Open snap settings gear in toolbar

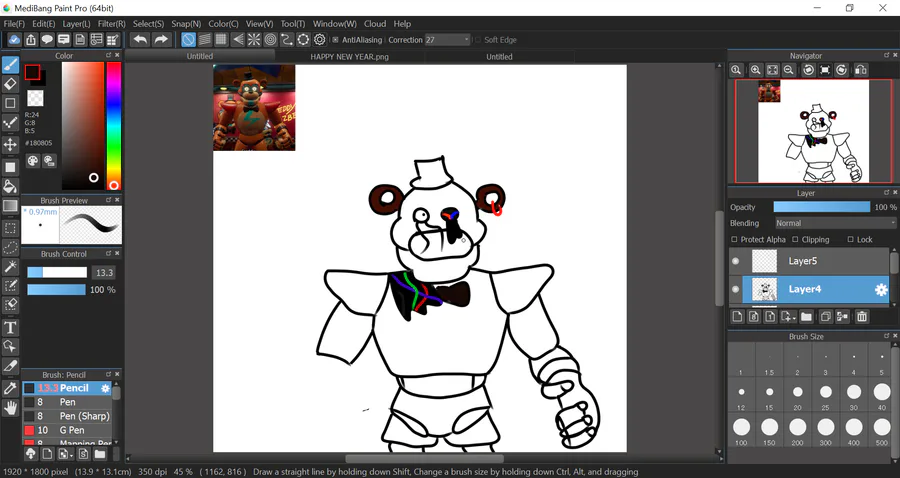tap(320, 40)
